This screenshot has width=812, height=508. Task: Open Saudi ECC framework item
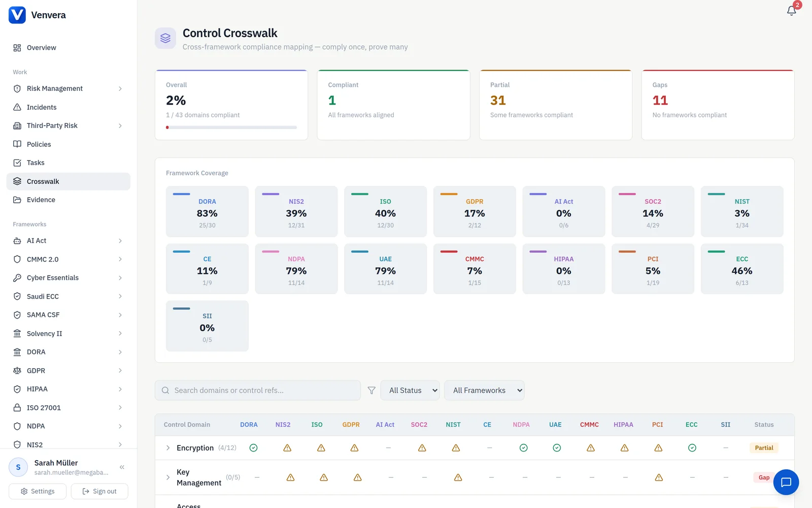(x=69, y=297)
